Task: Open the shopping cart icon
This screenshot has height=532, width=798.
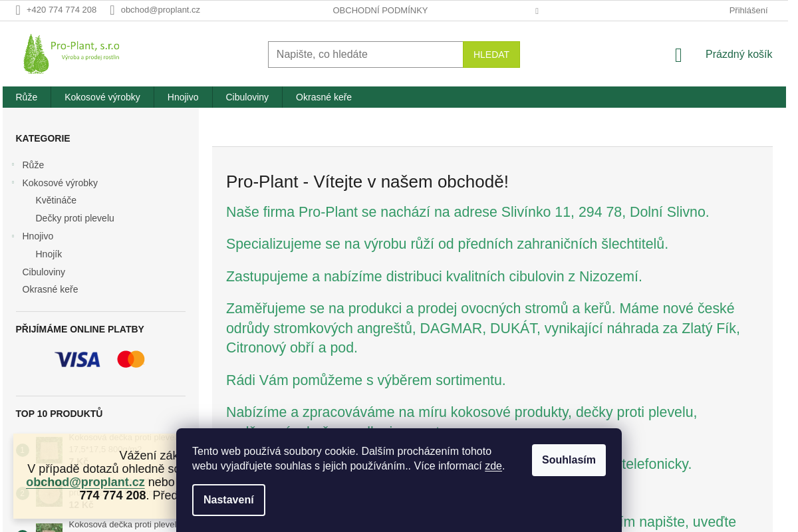Action: pyautogui.click(x=678, y=55)
